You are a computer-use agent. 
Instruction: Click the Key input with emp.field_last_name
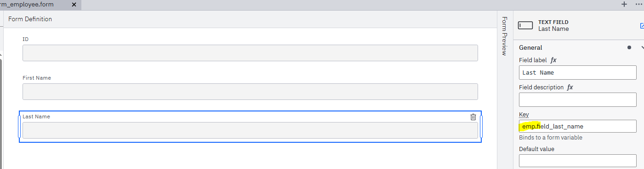click(x=577, y=126)
